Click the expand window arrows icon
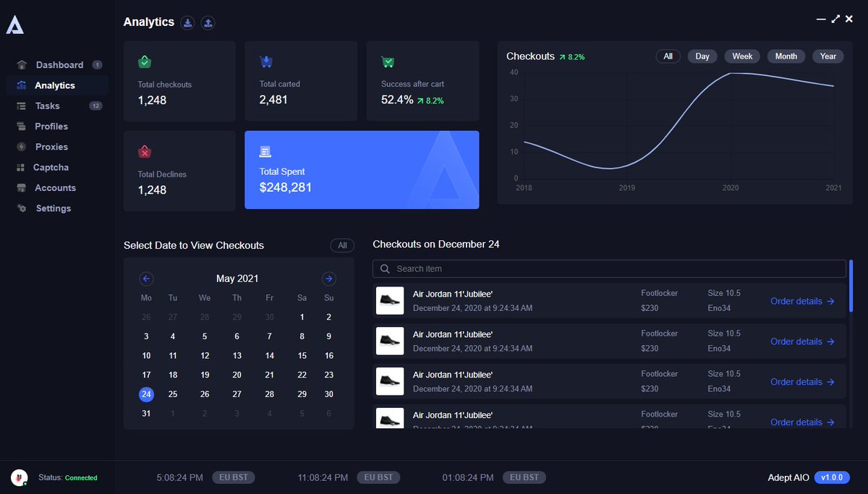Viewport: 868px width, 494px height. 835,19
